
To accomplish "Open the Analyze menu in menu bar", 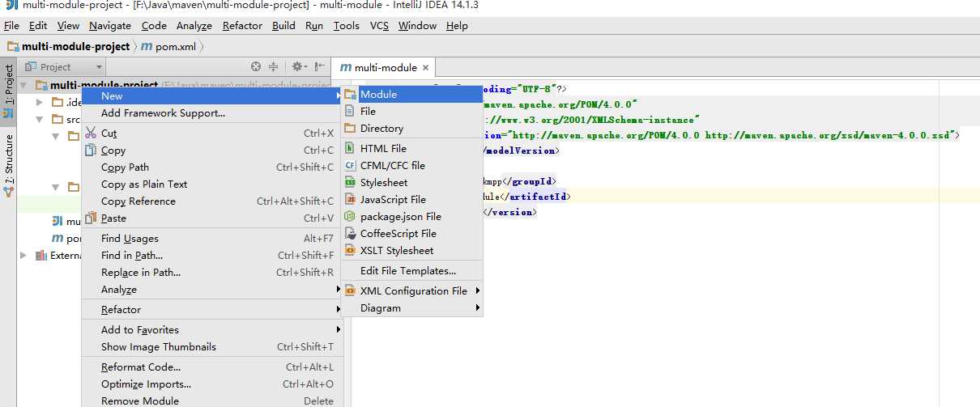I will [194, 25].
